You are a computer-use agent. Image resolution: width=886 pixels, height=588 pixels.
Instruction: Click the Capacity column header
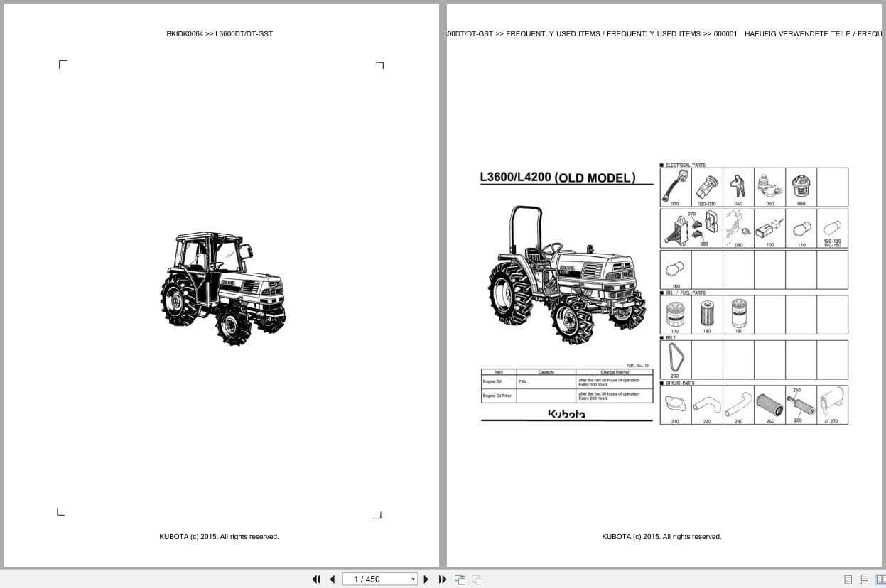(x=546, y=372)
